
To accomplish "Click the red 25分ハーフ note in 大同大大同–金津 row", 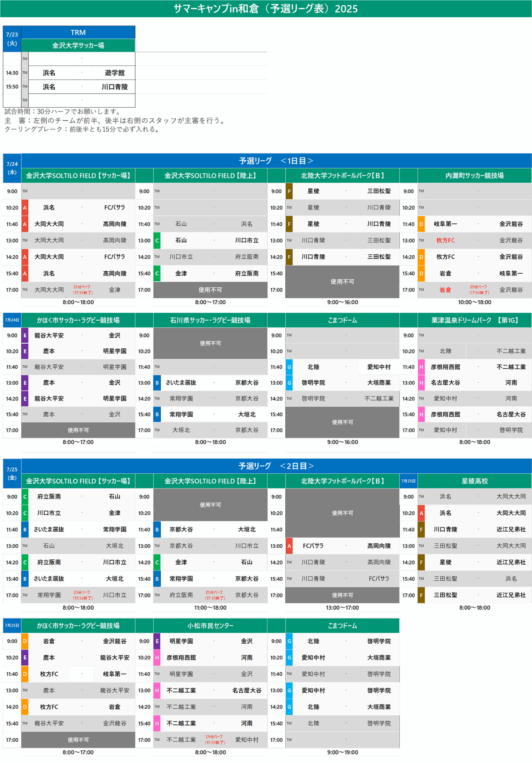I will click(x=83, y=290).
